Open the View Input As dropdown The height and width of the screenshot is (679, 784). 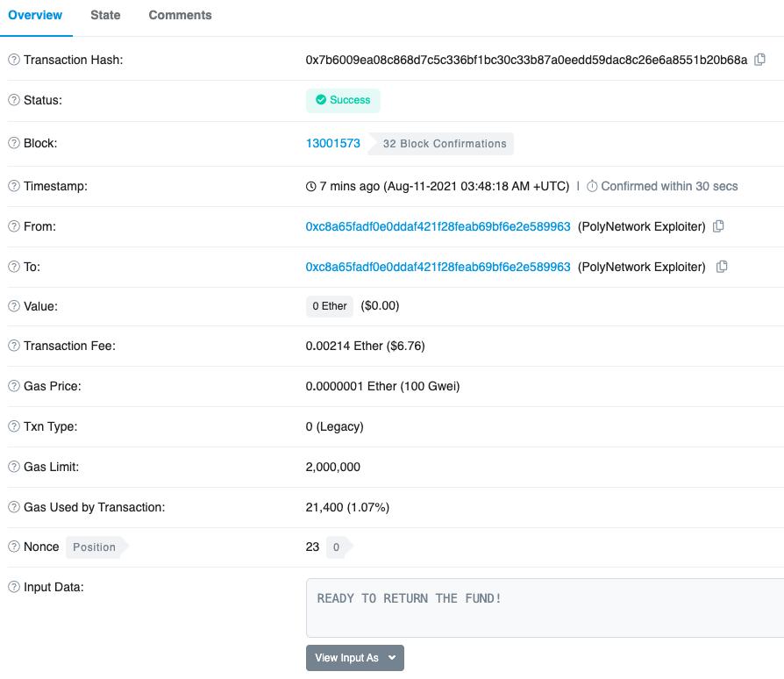tap(354, 658)
